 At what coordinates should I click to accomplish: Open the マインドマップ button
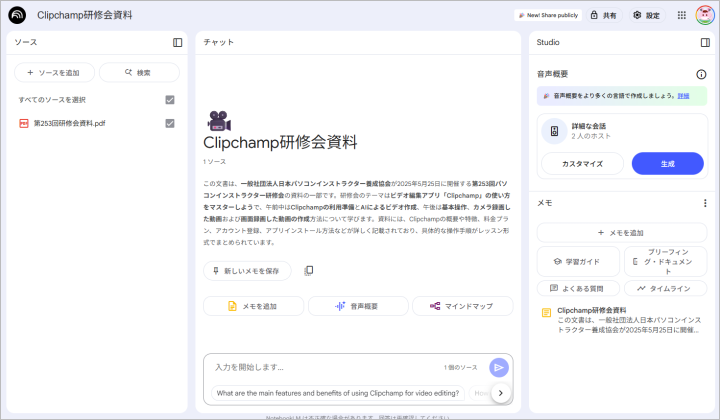[x=462, y=306]
